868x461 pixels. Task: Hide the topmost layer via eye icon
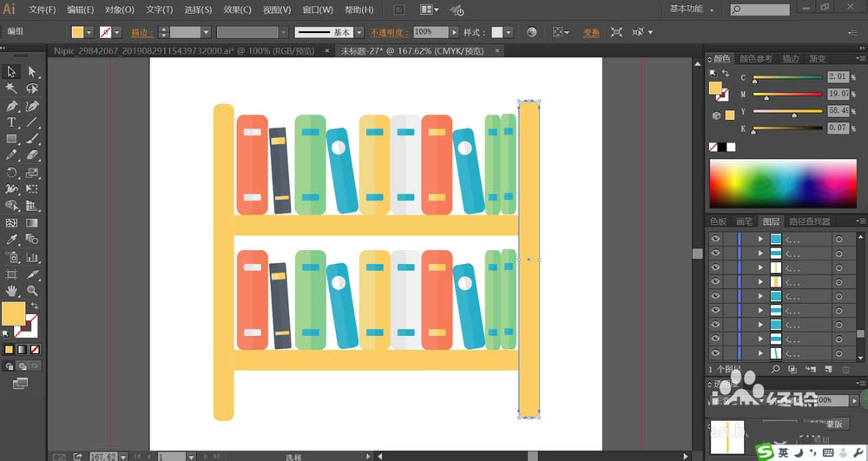point(715,239)
